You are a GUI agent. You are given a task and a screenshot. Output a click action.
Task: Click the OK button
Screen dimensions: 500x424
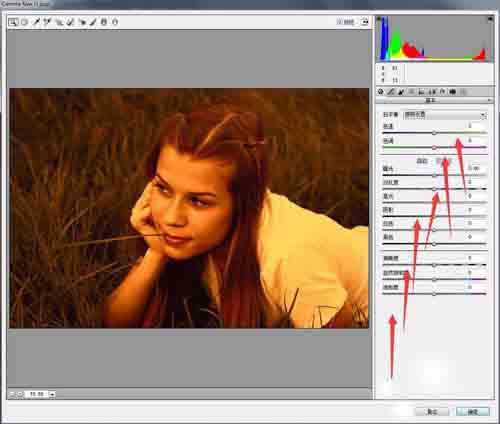(473, 412)
